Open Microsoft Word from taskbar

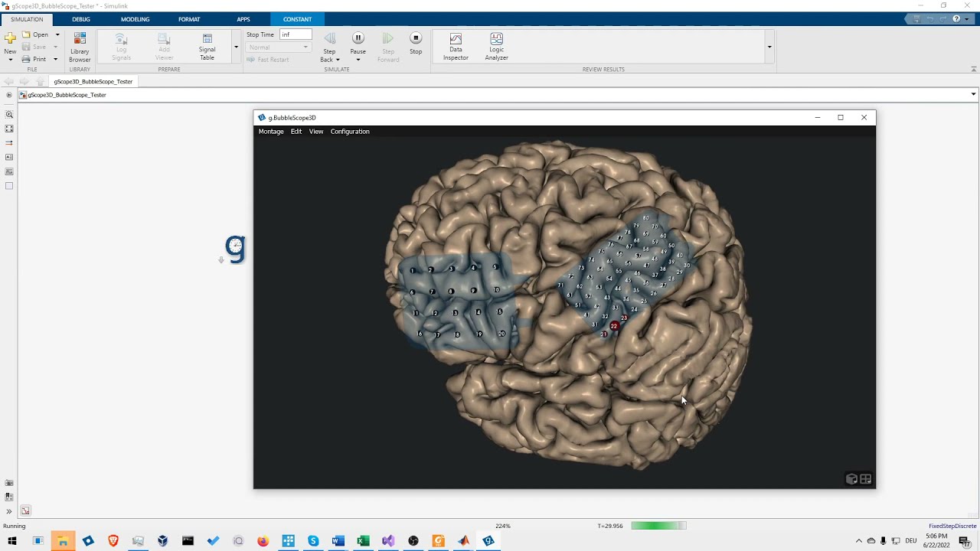pos(338,541)
